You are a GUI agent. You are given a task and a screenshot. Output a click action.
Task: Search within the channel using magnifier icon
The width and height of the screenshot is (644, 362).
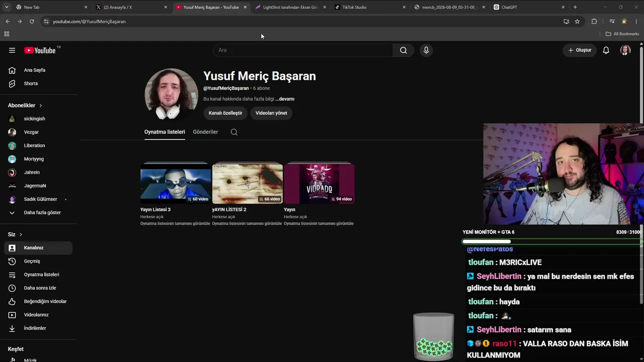[234, 132]
